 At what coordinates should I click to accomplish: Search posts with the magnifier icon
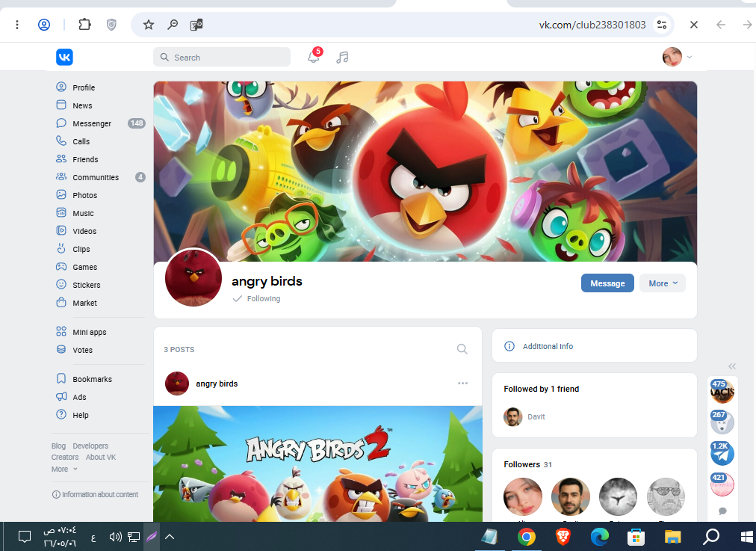[462, 349]
